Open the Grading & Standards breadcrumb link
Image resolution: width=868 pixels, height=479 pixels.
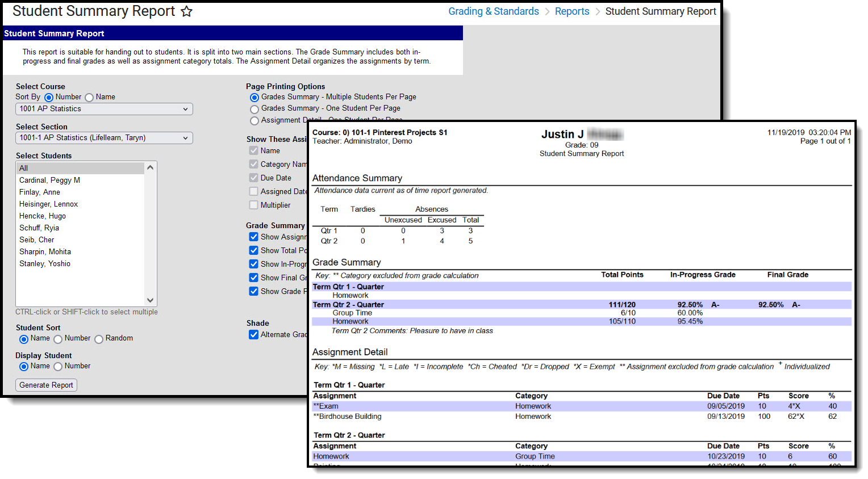click(x=493, y=11)
